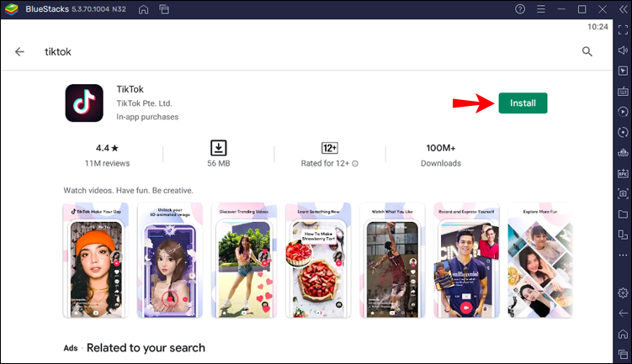
Task: Click the Related to your search heading
Action: (146, 348)
